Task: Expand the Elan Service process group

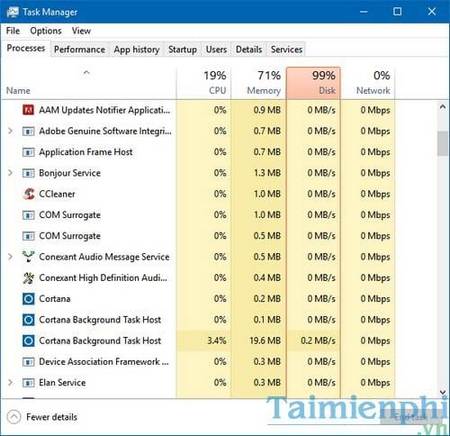Action: (10, 382)
